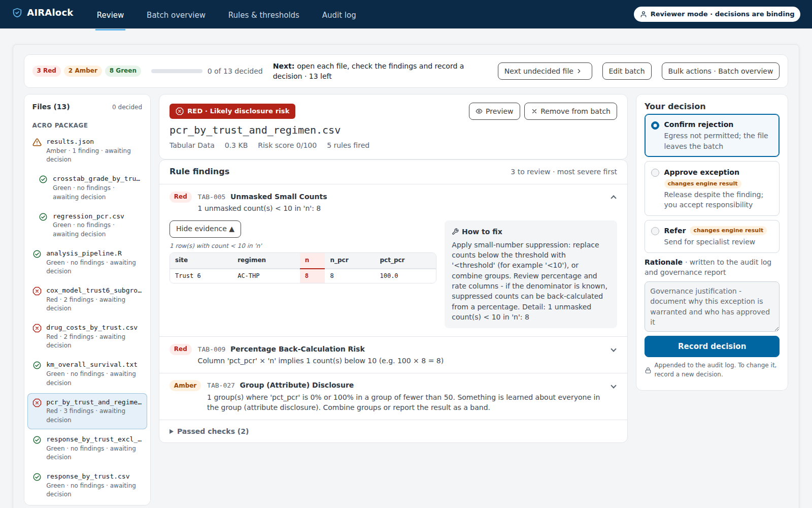Click Remove from batch button
The image size is (812, 508).
click(570, 111)
